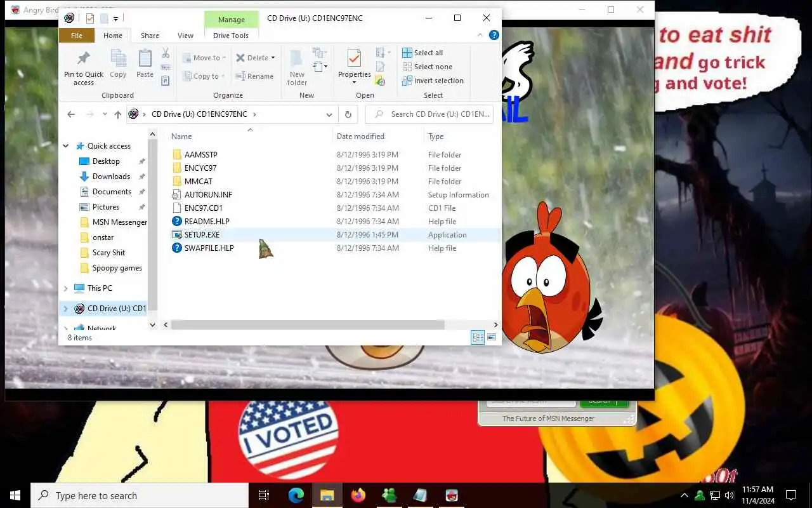Image resolution: width=812 pixels, height=508 pixels.
Task: Click the Search CD Drive input field
Action: click(x=429, y=114)
